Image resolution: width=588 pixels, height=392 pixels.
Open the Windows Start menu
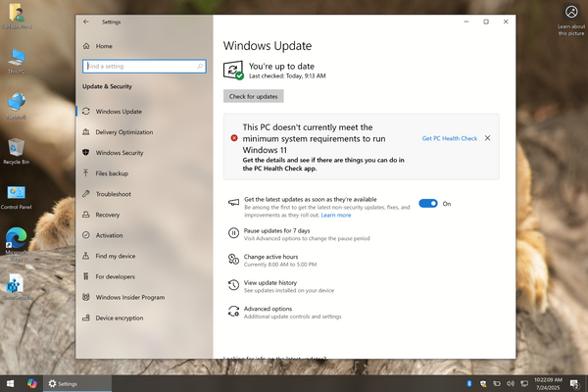point(11,383)
